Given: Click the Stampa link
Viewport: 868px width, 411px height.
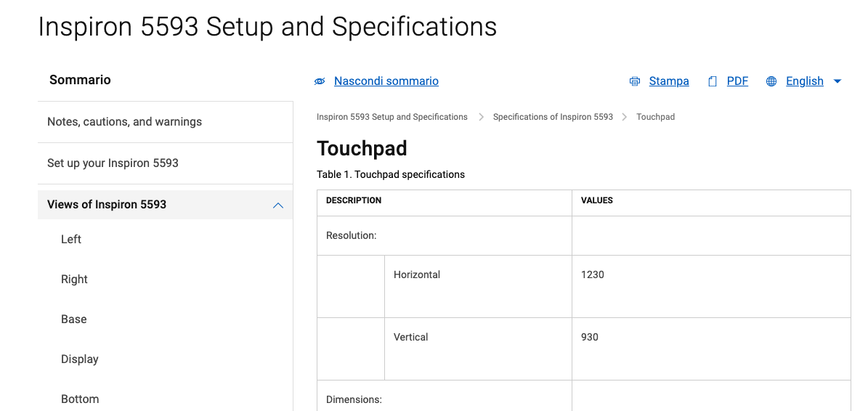Looking at the screenshot, I should click(x=669, y=81).
